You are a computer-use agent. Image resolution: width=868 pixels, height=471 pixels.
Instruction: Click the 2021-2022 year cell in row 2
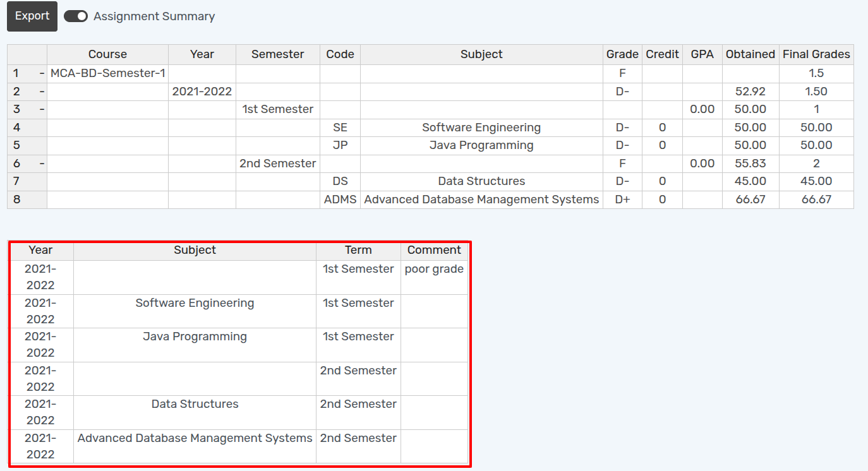point(202,92)
